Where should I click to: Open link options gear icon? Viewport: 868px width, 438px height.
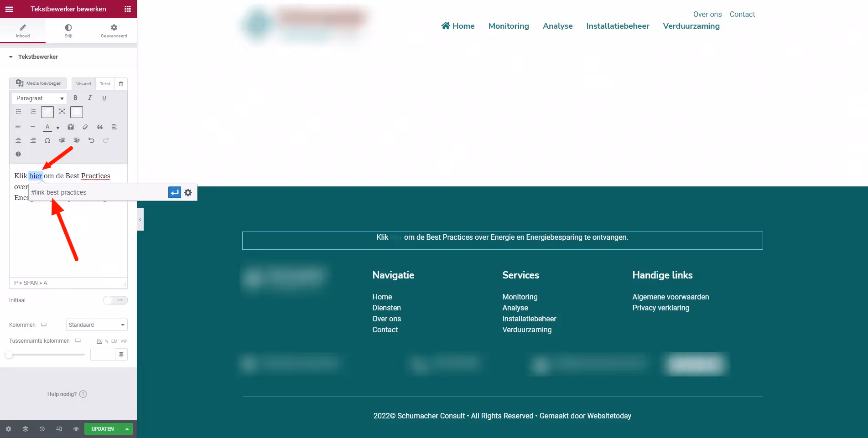click(188, 192)
